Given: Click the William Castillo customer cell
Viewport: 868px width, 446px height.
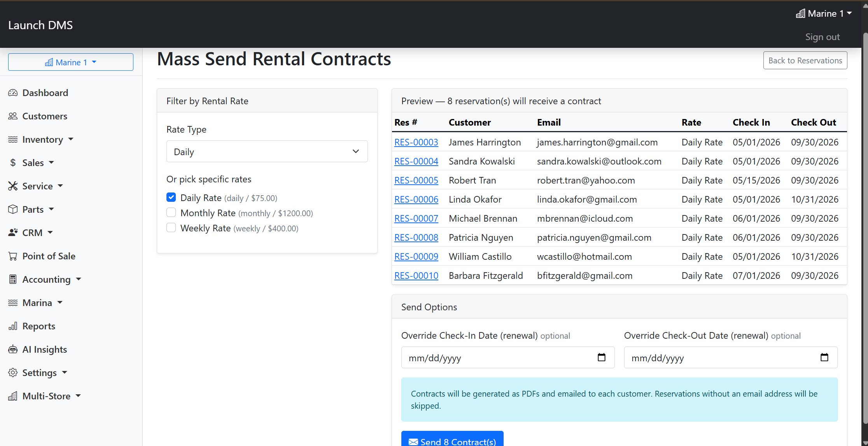Looking at the screenshot, I should click(480, 257).
